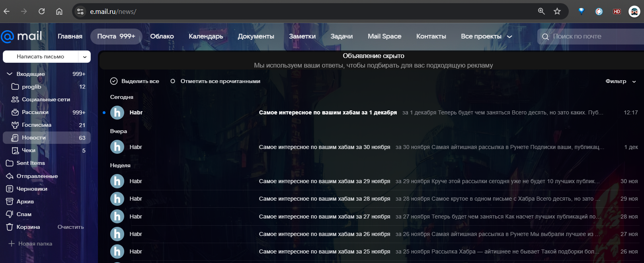Select the Habr avatar for 30 ноября email
Viewport: 644px width, 263px height.
pos(117,147)
